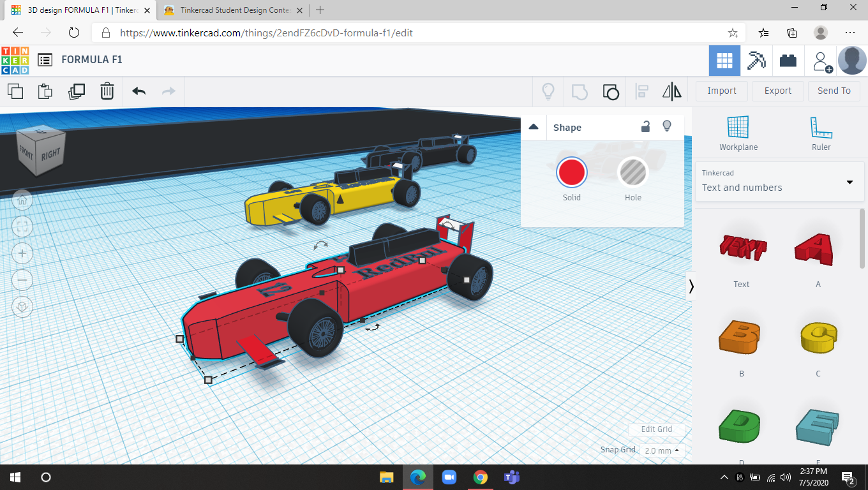Click the Send To button
Viewport: 868px width, 490px height.
tap(834, 91)
